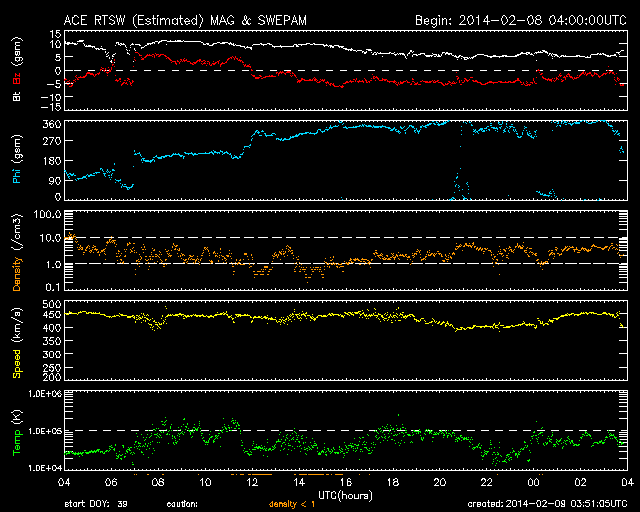
Task: Click the '15' tick on the Bt Bz axis
Action: click(56, 33)
